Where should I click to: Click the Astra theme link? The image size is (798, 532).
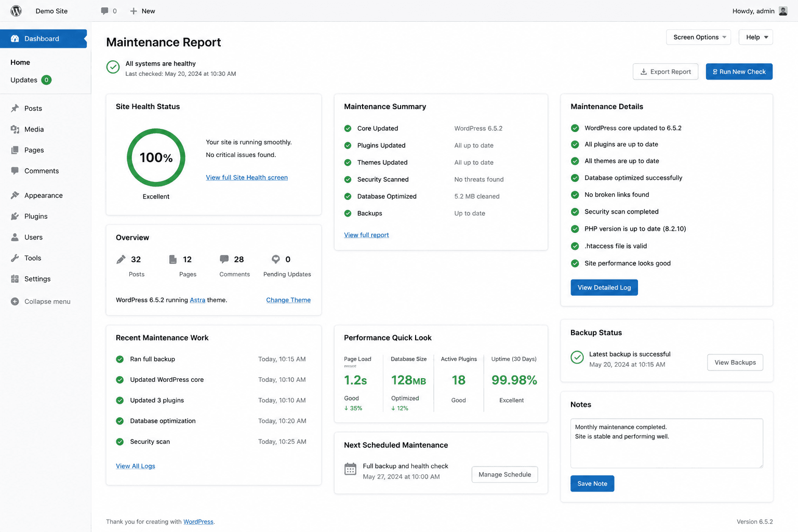197,300
